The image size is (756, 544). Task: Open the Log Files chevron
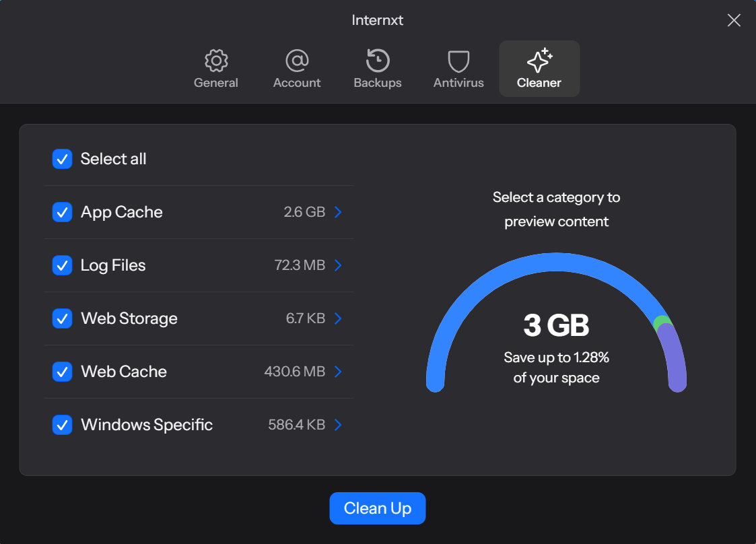[x=338, y=265]
